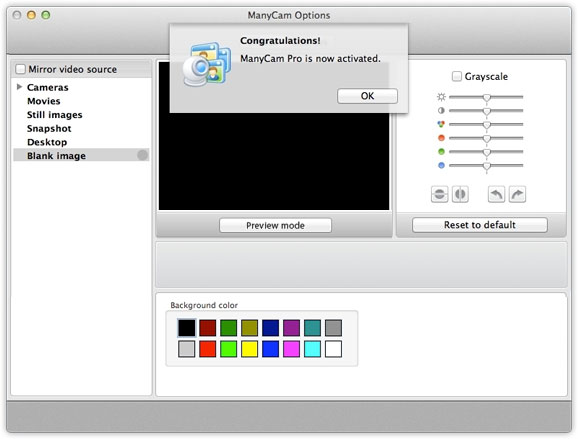Expand the Cameras disclosure triangle
The image size is (578, 439).
coord(19,87)
